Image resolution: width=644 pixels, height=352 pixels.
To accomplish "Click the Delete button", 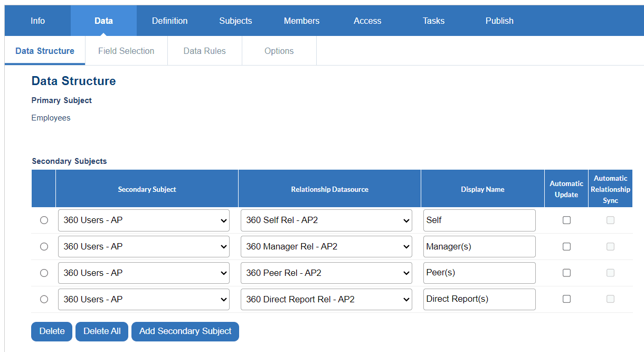I will pos(52,331).
